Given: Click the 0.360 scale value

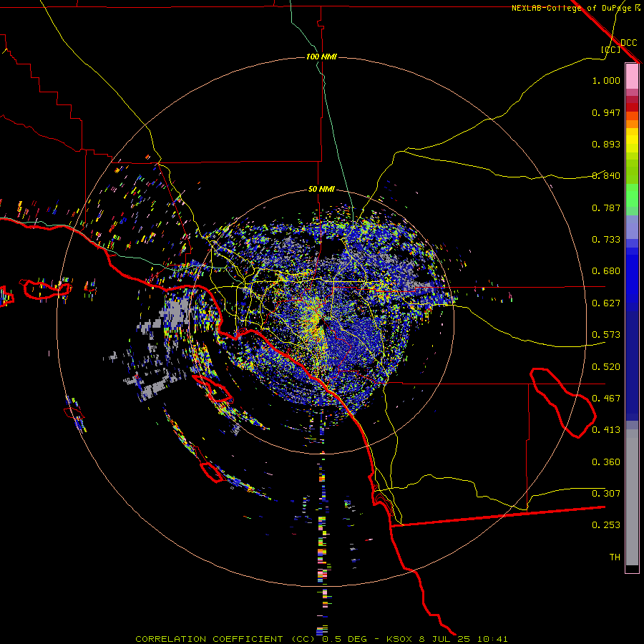Looking at the screenshot, I should click(606, 462).
